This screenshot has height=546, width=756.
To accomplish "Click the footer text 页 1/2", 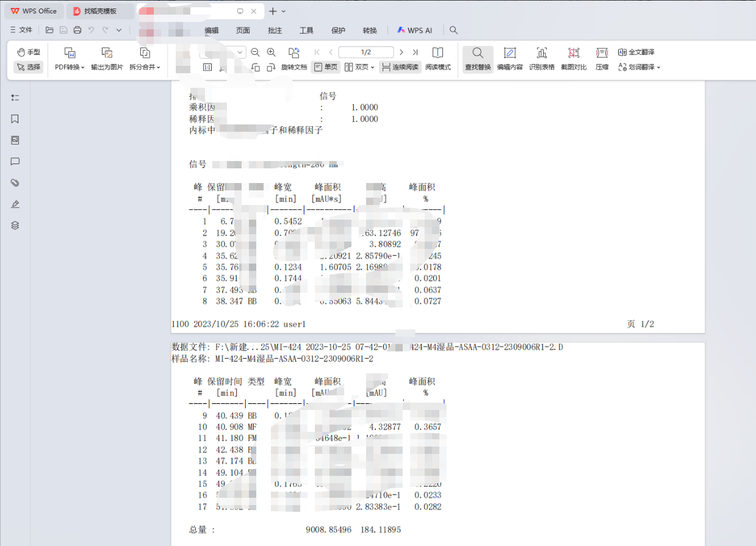I will point(640,324).
